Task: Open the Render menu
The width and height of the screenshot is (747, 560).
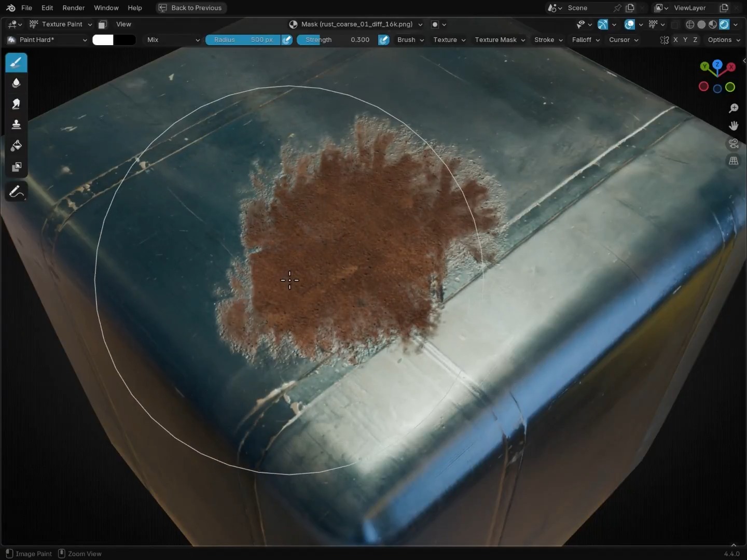Action: click(74, 8)
